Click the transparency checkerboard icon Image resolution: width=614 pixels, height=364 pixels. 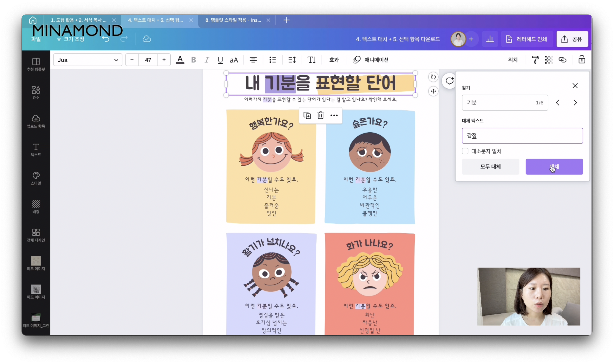(549, 60)
